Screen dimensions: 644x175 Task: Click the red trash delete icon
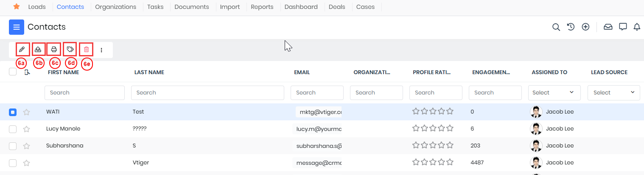click(x=86, y=50)
